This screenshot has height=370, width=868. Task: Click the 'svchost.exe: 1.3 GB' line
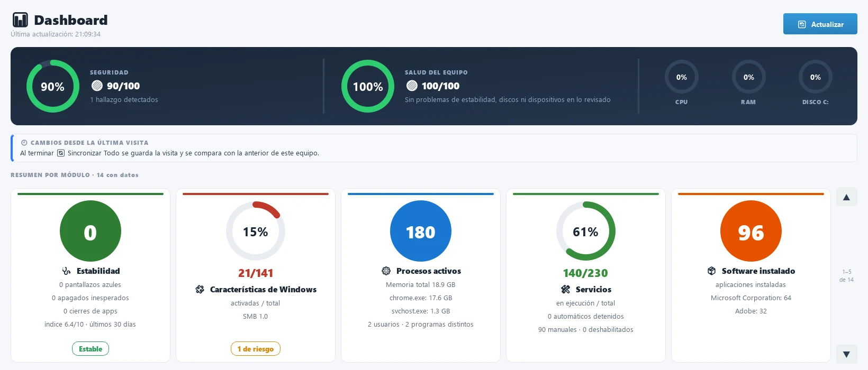click(421, 311)
